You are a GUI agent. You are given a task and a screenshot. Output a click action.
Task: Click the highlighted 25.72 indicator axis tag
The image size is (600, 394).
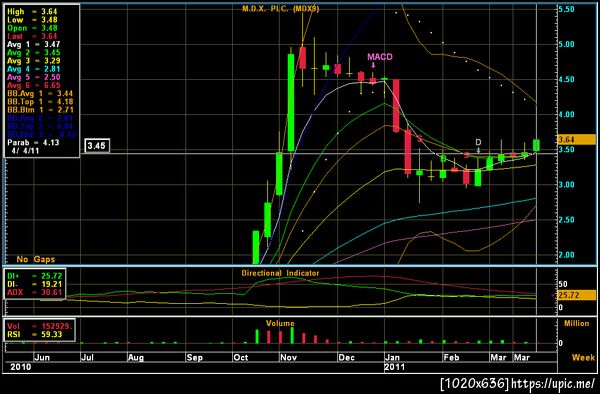pos(577,295)
